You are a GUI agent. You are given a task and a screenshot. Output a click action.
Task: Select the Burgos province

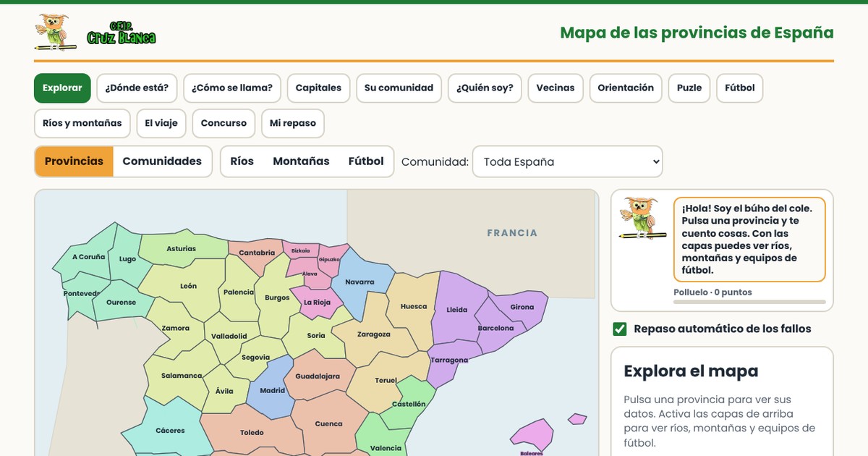(277, 298)
